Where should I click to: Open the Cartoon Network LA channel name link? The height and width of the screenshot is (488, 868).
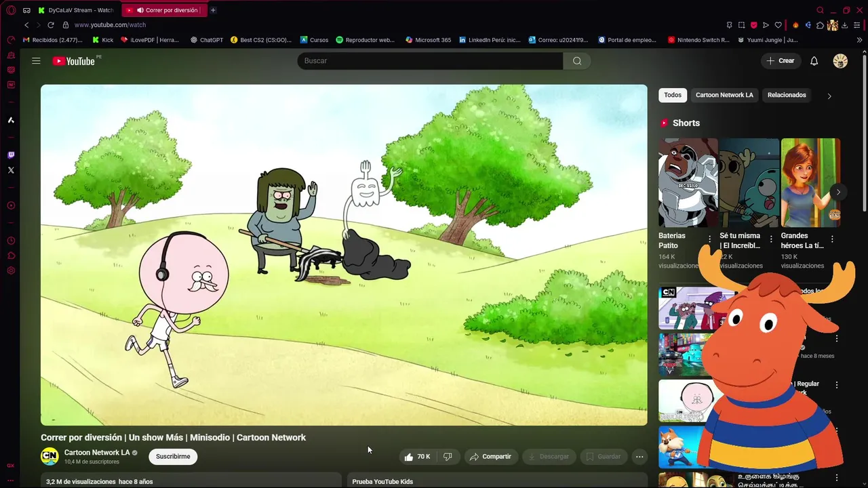(97, 453)
